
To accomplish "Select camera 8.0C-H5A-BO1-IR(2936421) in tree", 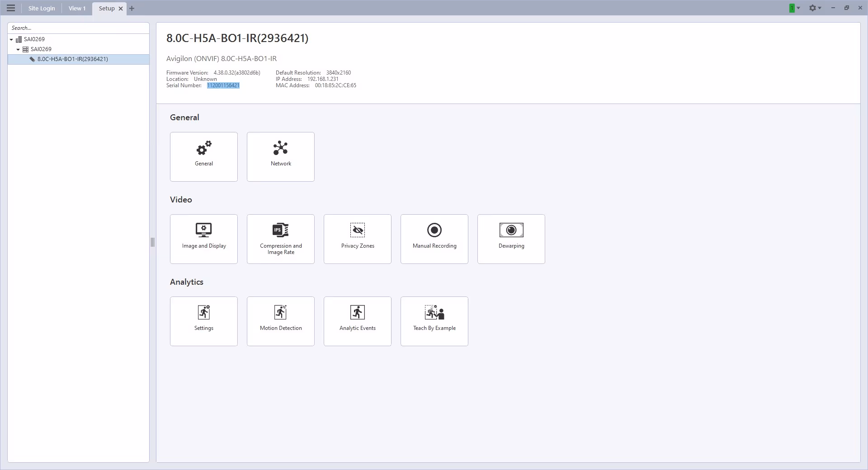I will coord(78,59).
